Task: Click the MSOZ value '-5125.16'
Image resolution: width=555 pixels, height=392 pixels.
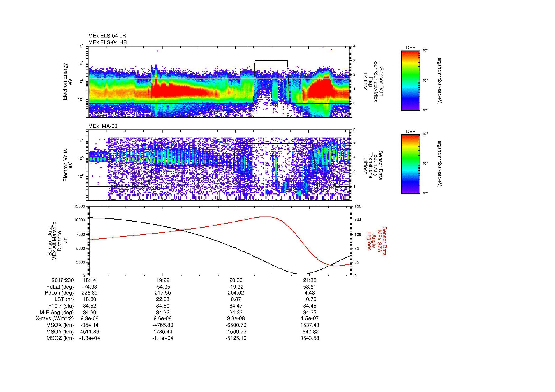Action: pyautogui.click(x=236, y=338)
